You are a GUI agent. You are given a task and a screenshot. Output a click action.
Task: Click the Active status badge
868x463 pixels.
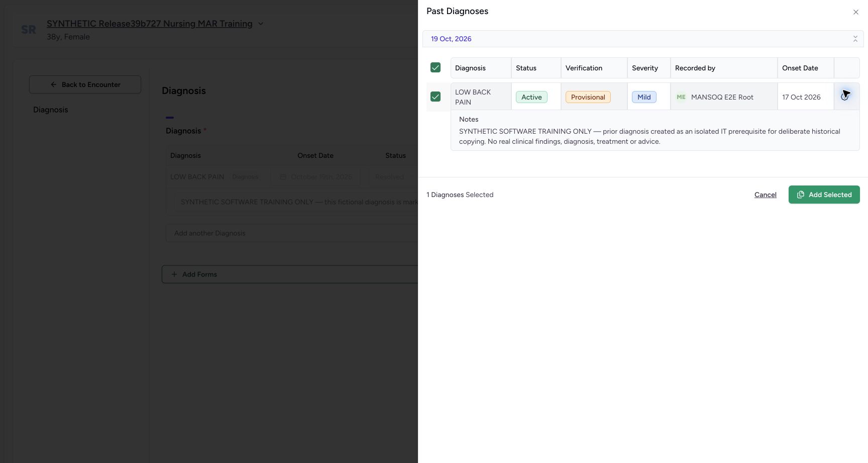tap(531, 97)
